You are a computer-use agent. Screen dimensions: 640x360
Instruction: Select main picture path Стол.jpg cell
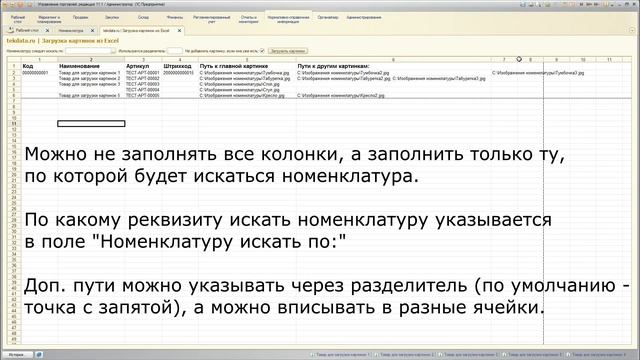pos(247,84)
